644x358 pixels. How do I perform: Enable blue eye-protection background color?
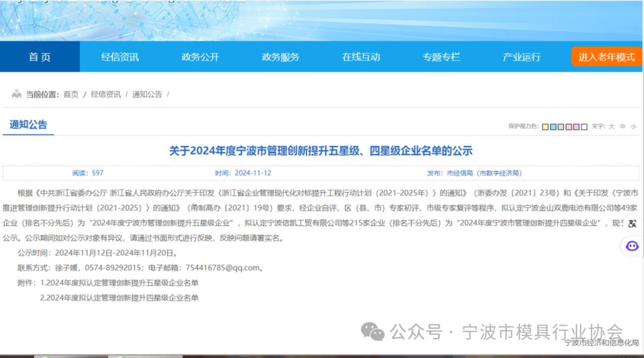point(553,126)
